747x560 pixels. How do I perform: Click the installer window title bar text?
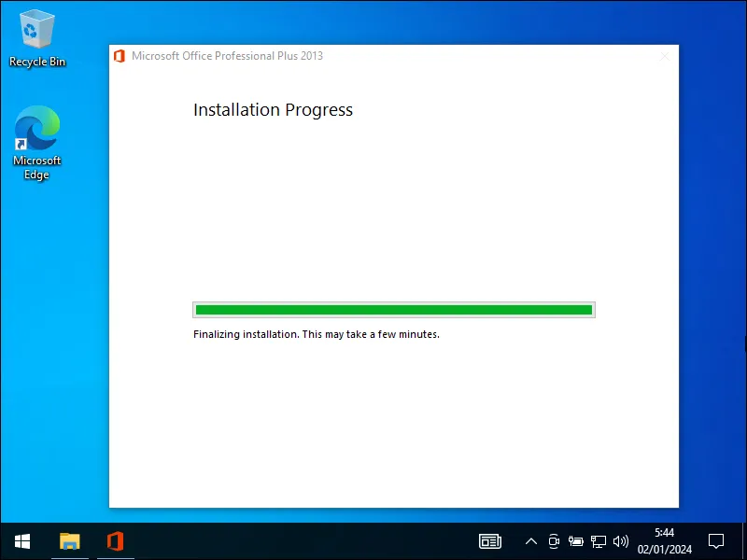coord(227,56)
